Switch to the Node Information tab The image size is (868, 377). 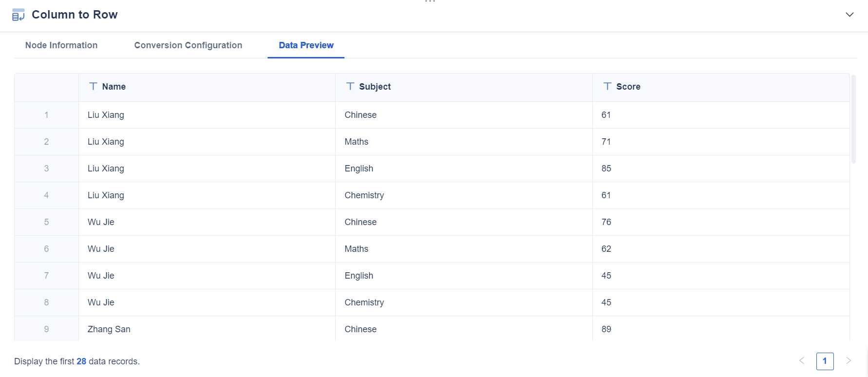coord(61,45)
